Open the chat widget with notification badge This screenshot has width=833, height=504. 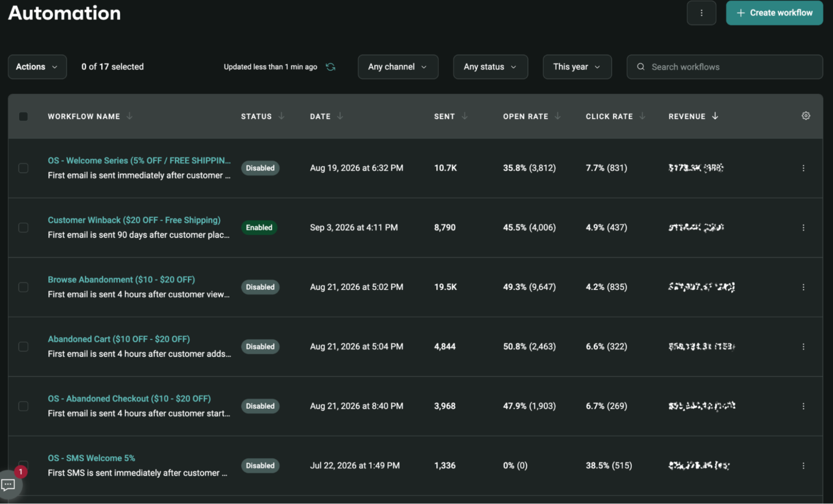pos(8,484)
